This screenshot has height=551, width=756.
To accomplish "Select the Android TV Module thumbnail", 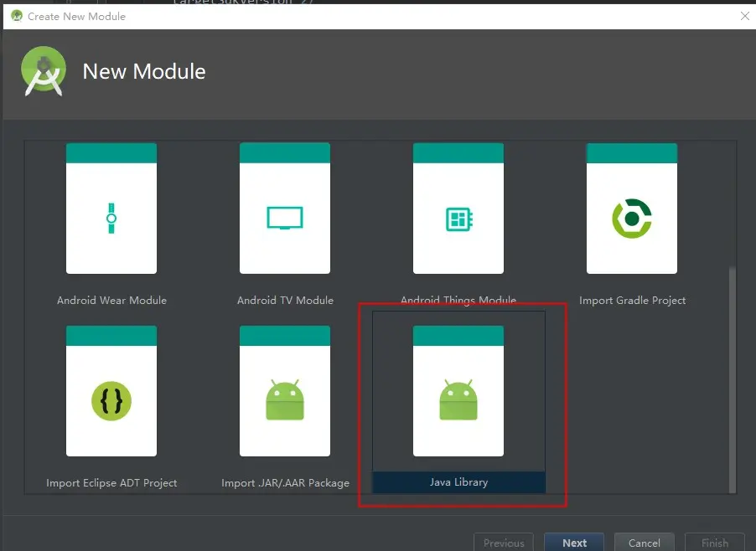I will tap(285, 208).
